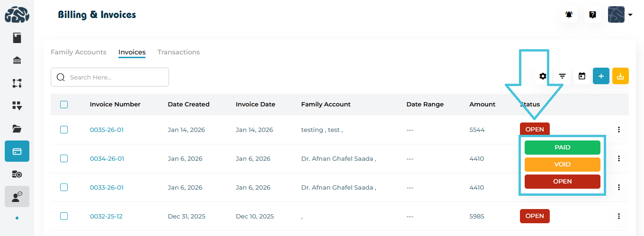
Task: Open the bank building icon in sidebar
Action: tap(17, 60)
